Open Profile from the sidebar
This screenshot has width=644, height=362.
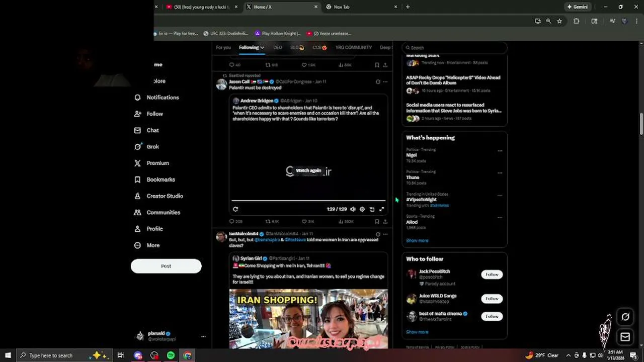148,229
